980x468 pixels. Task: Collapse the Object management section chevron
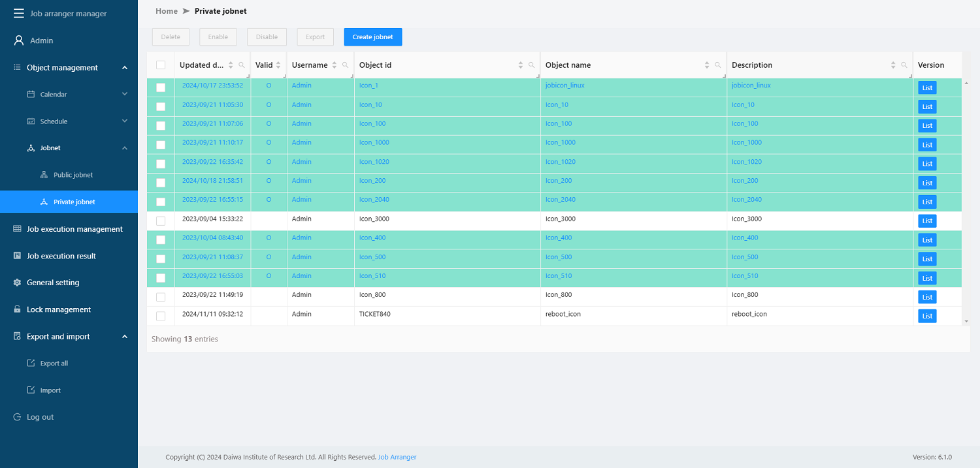125,67
